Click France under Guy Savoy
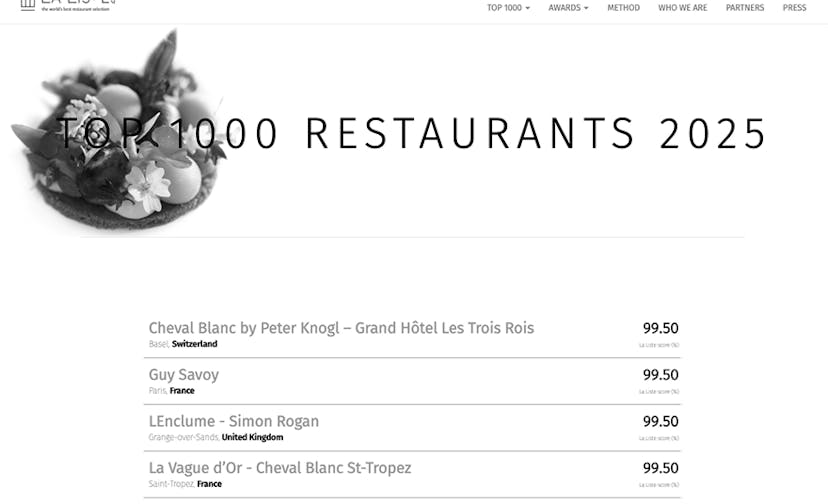The image size is (828, 504). pos(182,391)
